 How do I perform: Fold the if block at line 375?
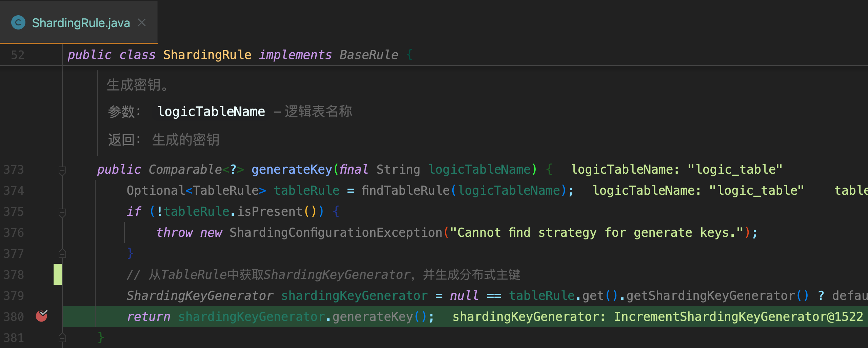click(x=62, y=212)
